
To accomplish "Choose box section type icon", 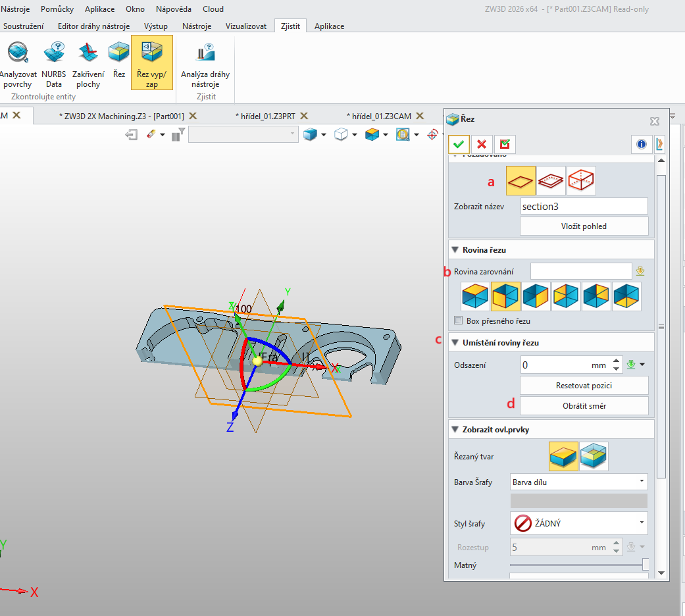I will pos(581,180).
